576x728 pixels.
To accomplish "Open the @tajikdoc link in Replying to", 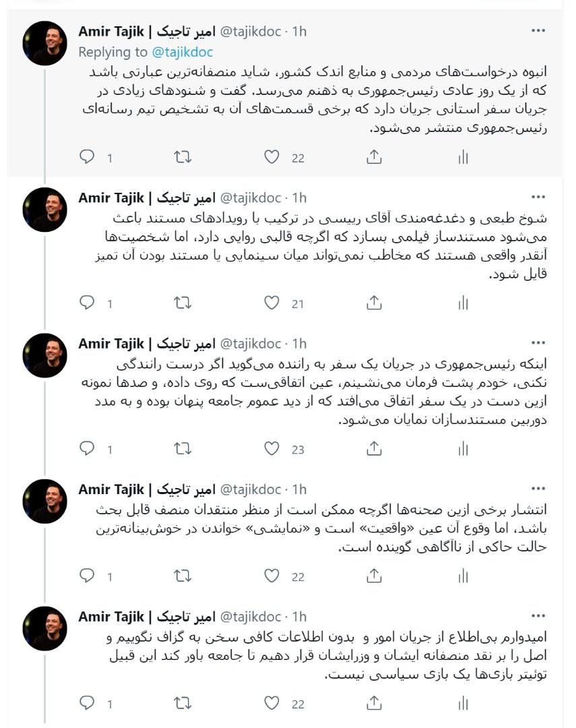I will pyautogui.click(x=183, y=52).
